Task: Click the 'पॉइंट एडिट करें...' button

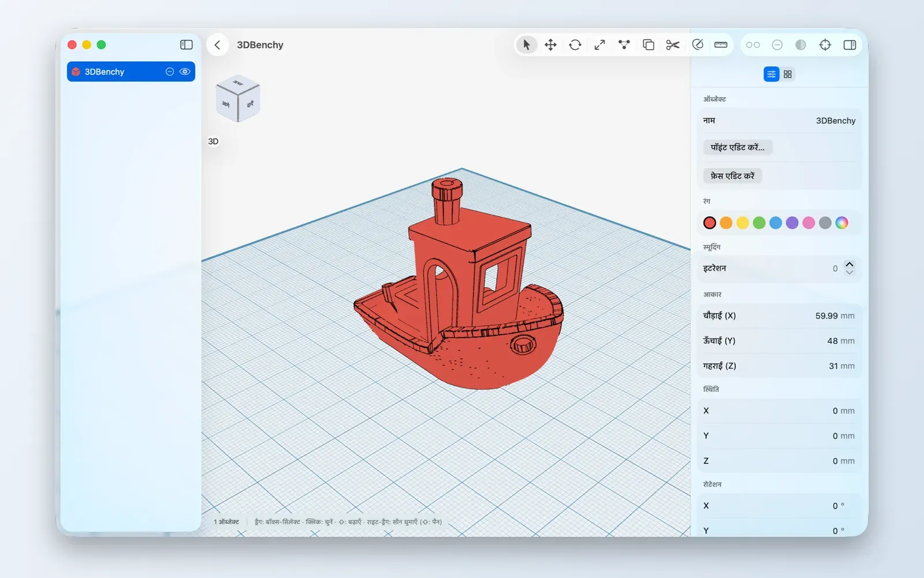Action: click(x=737, y=147)
